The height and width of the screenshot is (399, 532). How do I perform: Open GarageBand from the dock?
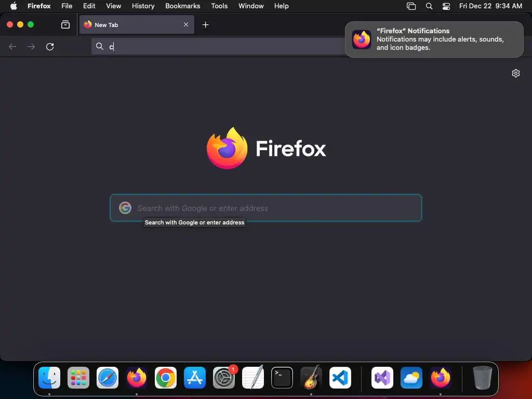tap(311, 377)
